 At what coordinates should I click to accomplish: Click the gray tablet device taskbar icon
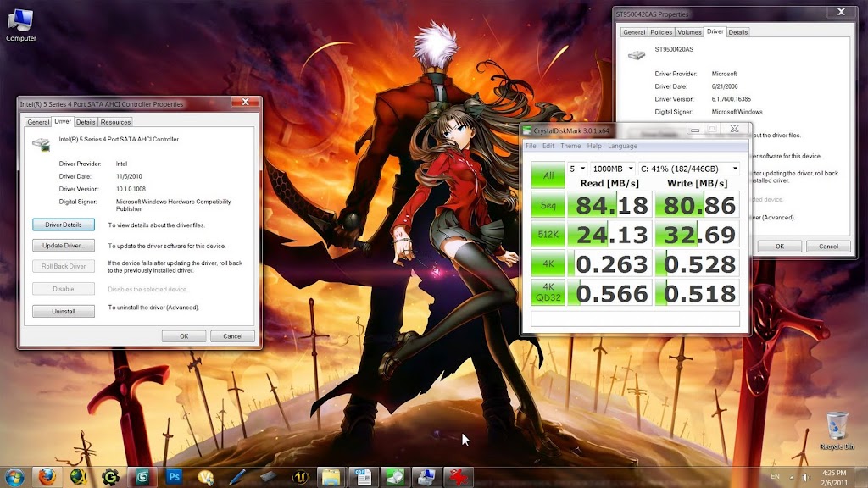click(x=269, y=476)
